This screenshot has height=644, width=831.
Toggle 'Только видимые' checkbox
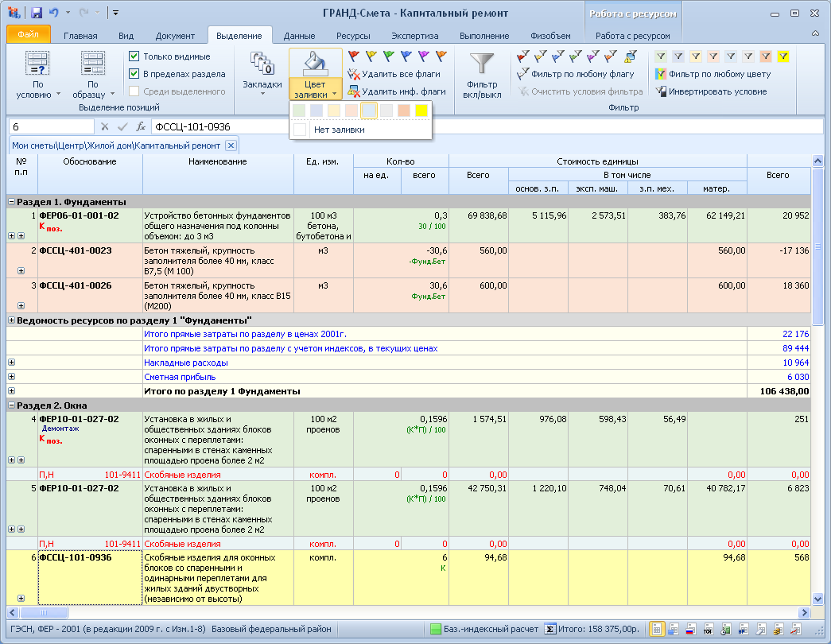point(134,56)
